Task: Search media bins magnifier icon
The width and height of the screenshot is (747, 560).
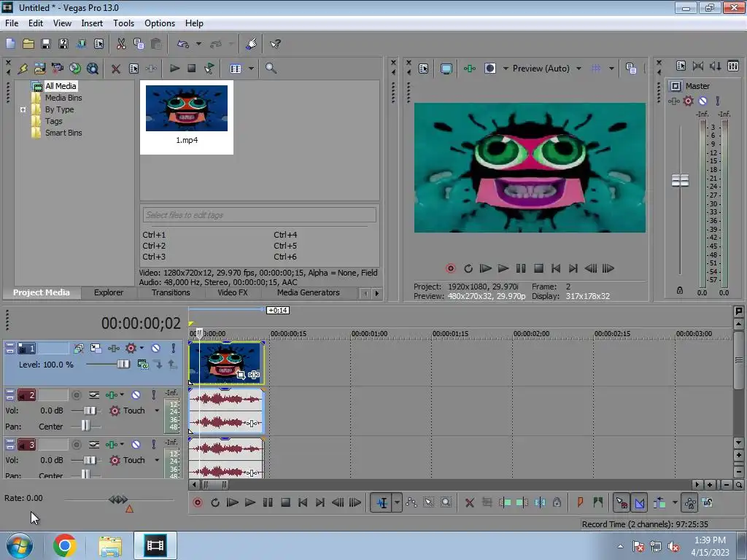Action: pyautogui.click(x=271, y=68)
